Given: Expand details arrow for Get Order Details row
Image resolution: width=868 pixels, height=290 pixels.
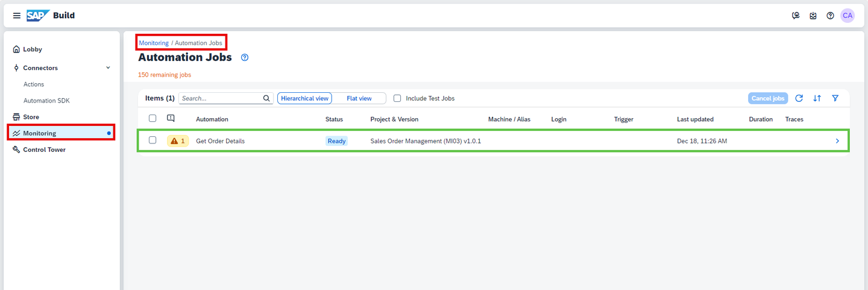Looking at the screenshot, I should tap(837, 141).
